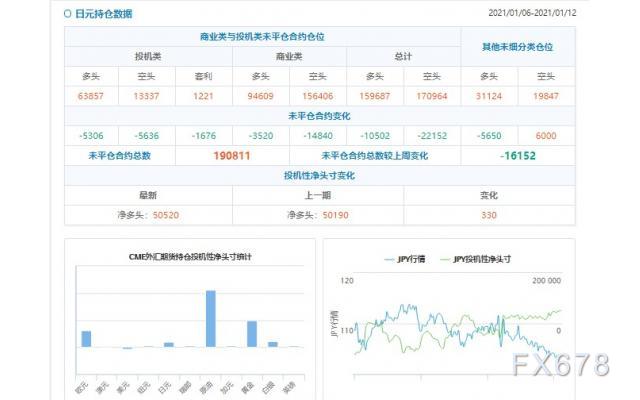The image size is (640, 400).
Task: Click the 上一期 column header
Action: 318,196
